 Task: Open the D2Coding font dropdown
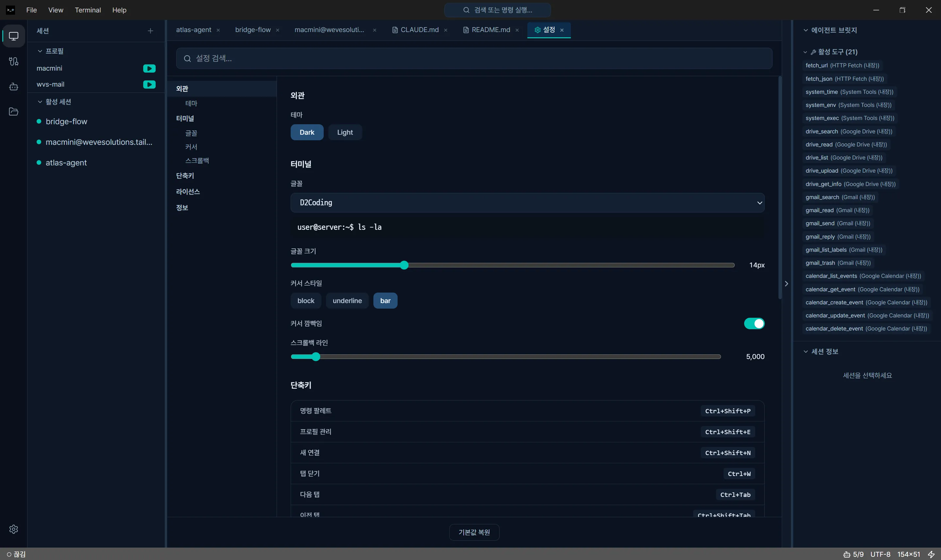[527, 203]
